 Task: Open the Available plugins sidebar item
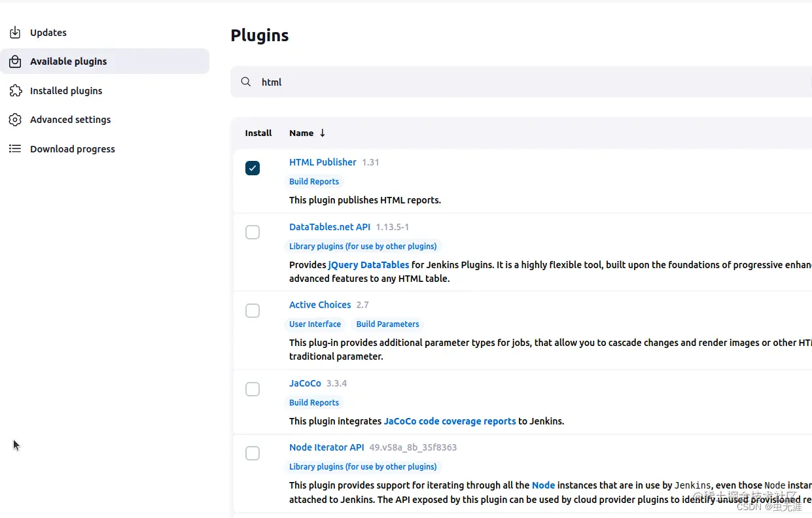tap(105, 61)
